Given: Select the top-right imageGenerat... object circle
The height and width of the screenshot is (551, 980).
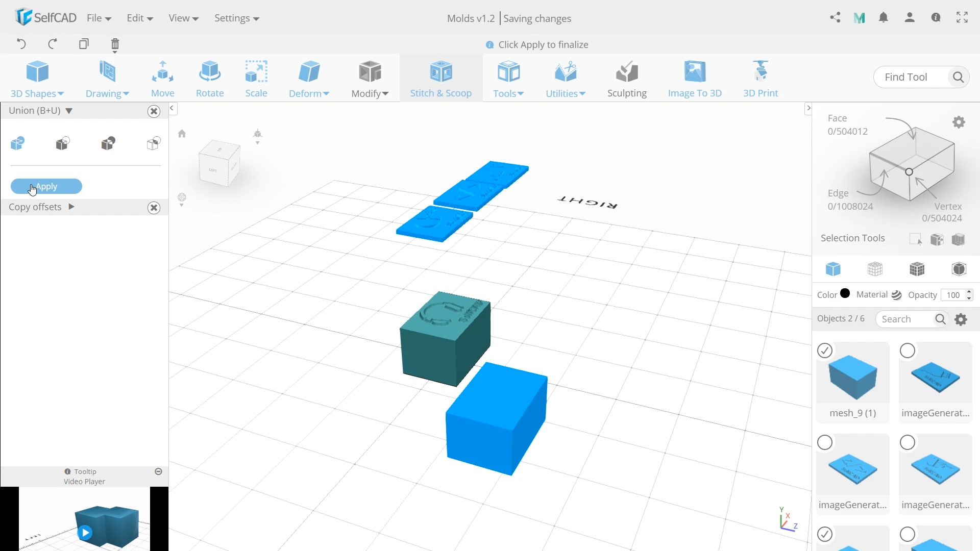Looking at the screenshot, I should 908,350.
